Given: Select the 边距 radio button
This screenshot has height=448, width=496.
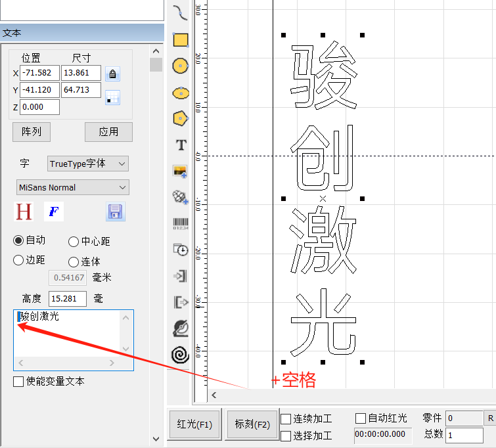Looking at the screenshot, I should coord(18,260).
